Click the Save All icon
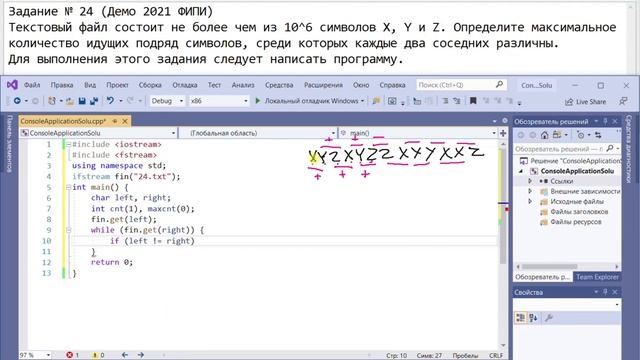The image size is (640, 360). tap(94, 101)
